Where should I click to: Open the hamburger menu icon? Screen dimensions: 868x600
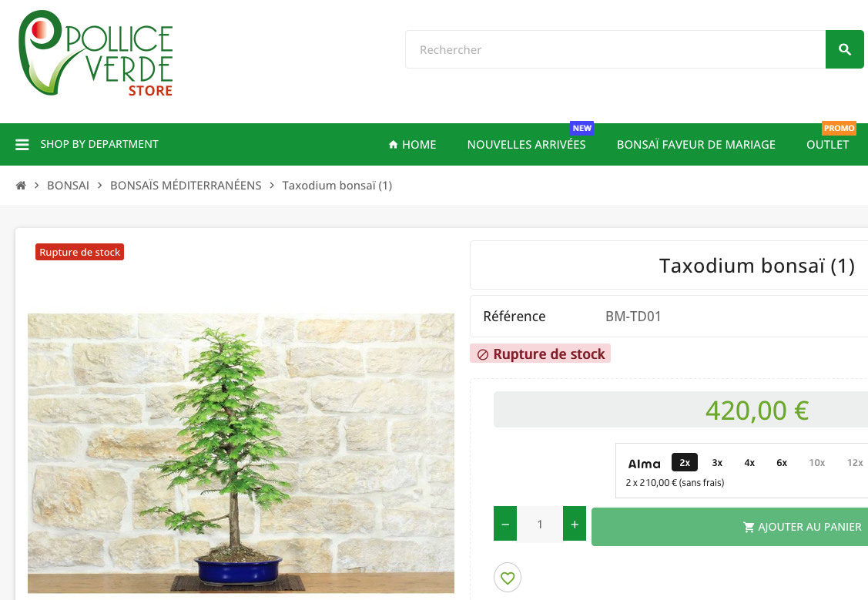pyautogui.click(x=22, y=145)
